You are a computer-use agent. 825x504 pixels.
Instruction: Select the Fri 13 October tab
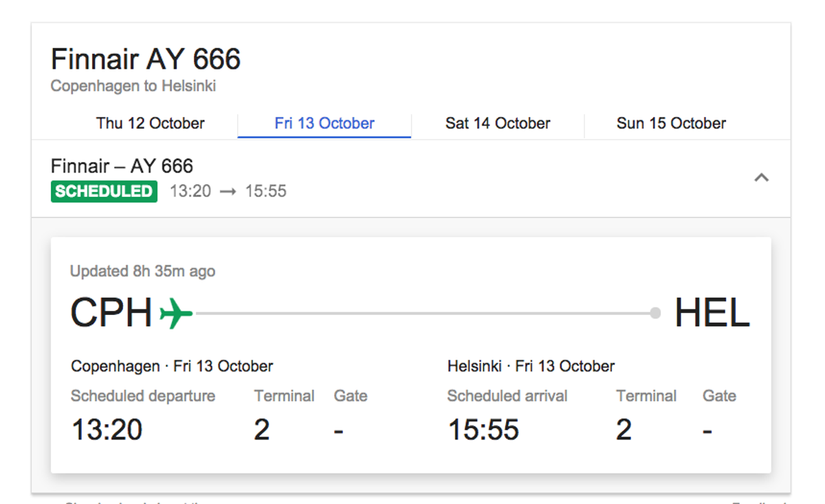click(x=324, y=123)
